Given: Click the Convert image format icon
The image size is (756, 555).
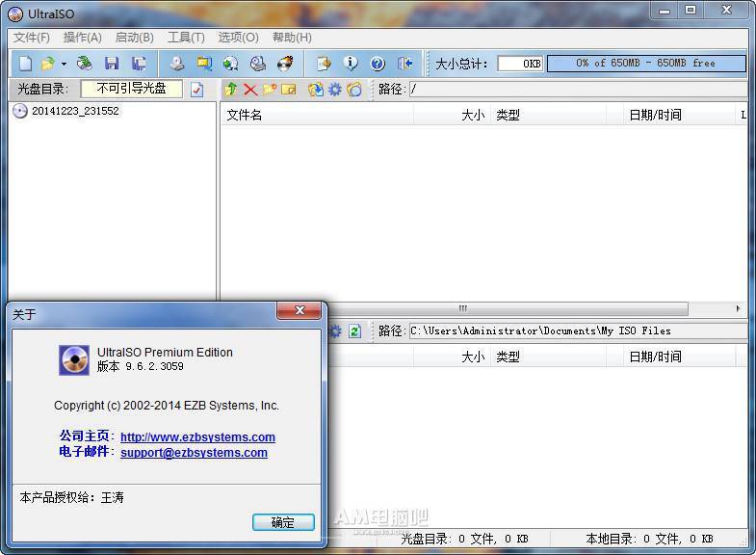Looking at the screenshot, I should [204, 64].
